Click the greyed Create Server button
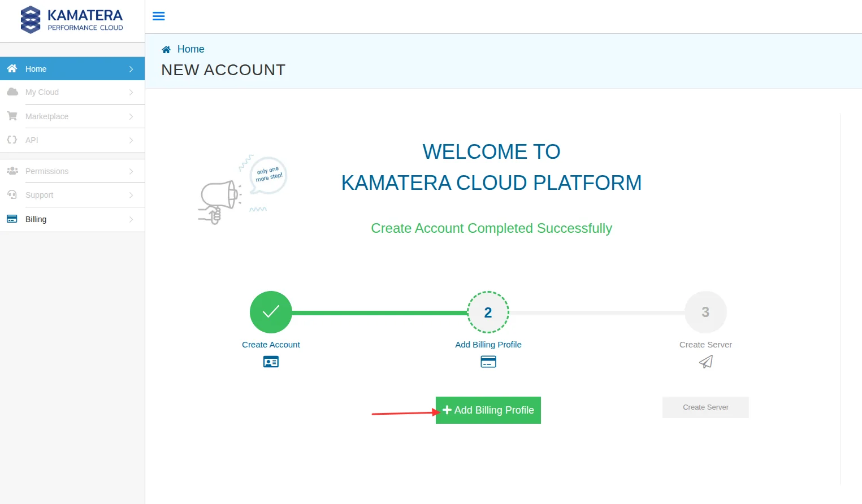The image size is (862, 504). (705, 407)
